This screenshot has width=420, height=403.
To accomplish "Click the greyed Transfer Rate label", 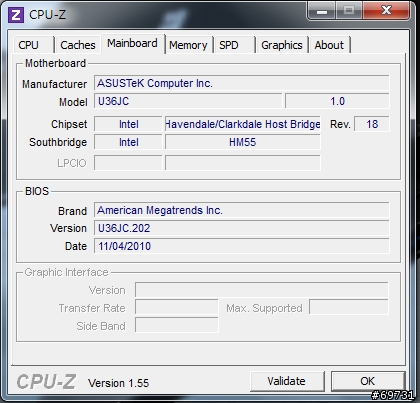I will coord(92,308).
